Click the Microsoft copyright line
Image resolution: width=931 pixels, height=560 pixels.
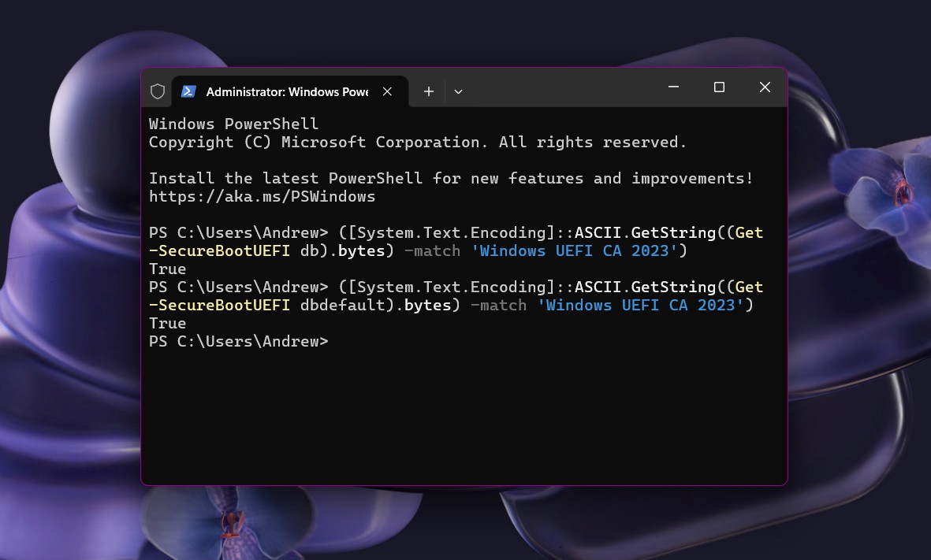pos(416,142)
